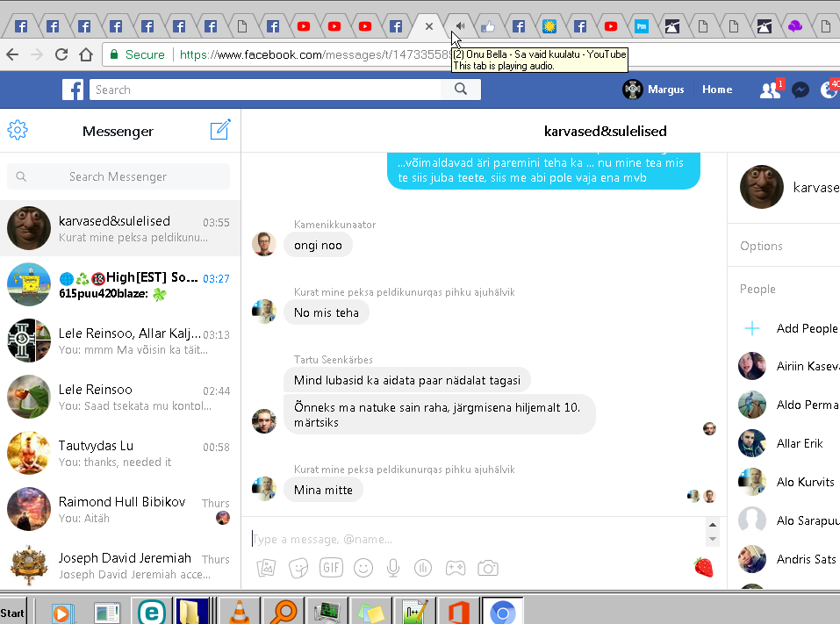Open the Tautvydas Lu conversation
The height and width of the screenshot is (624, 840).
tap(120, 453)
